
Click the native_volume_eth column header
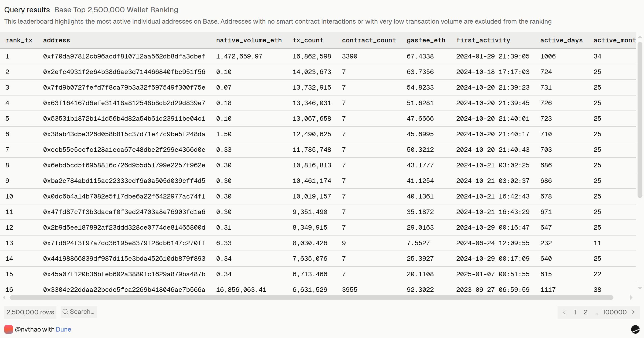click(x=249, y=40)
